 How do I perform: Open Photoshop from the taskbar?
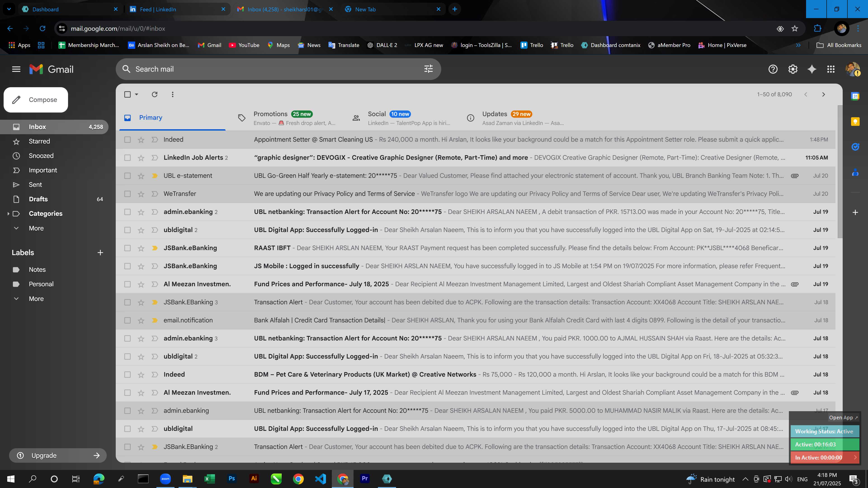point(231,479)
